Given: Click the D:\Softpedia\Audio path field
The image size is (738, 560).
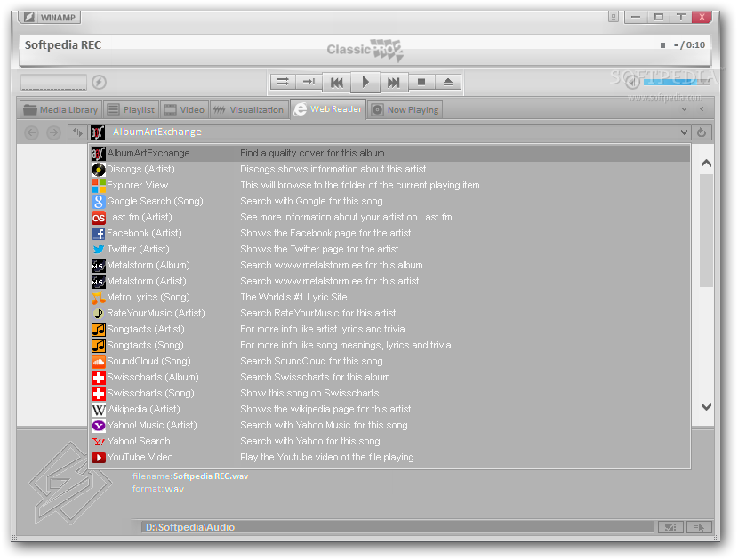Looking at the screenshot, I should coord(397,527).
